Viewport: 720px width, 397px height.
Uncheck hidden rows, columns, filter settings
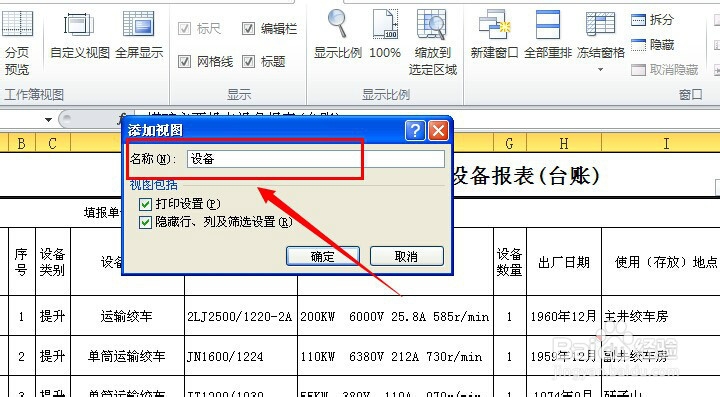coord(145,223)
